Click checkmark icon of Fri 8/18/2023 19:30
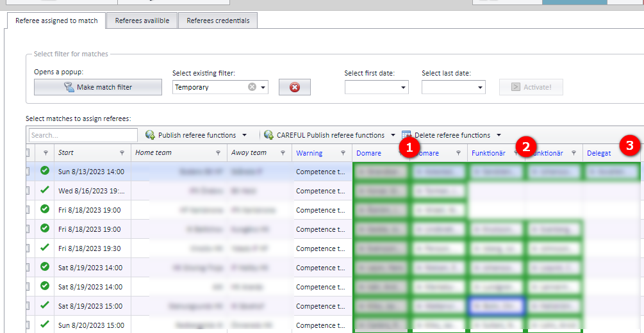The image size is (644, 333). 45,247
